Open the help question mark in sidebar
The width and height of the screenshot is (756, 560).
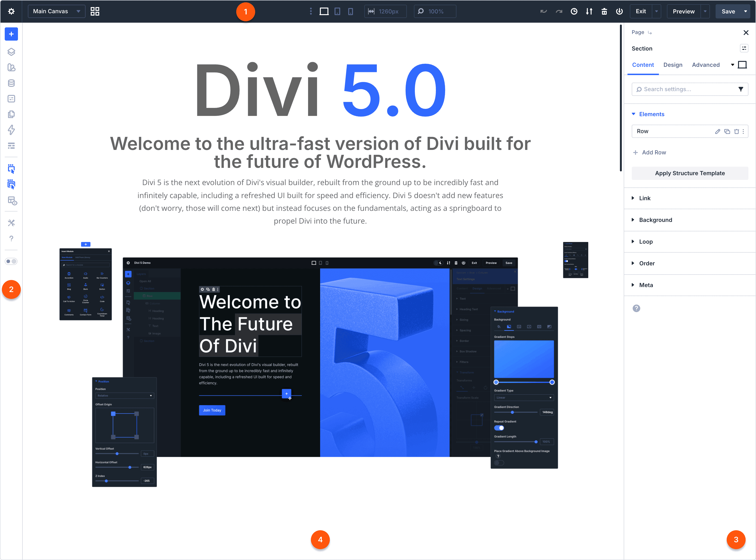[11, 239]
